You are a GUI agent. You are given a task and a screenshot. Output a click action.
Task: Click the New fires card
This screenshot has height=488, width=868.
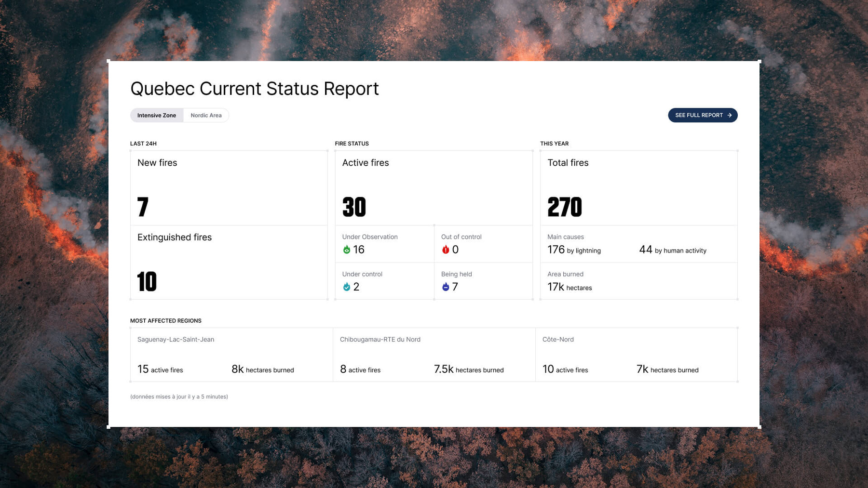pyautogui.click(x=229, y=188)
